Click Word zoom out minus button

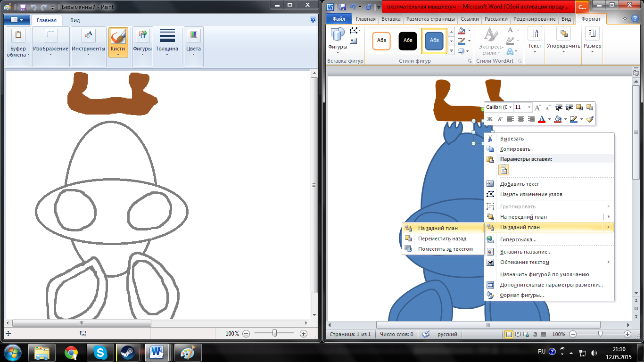pyautogui.click(x=572, y=334)
